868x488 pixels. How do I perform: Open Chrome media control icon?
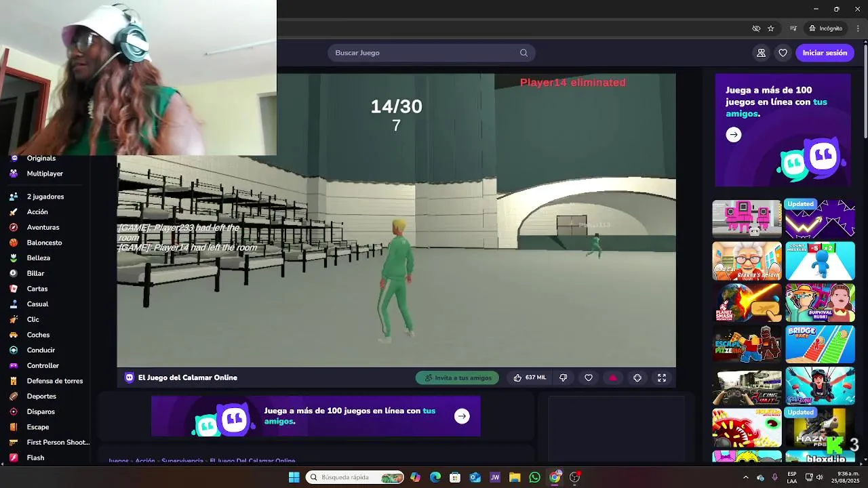coord(793,28)
